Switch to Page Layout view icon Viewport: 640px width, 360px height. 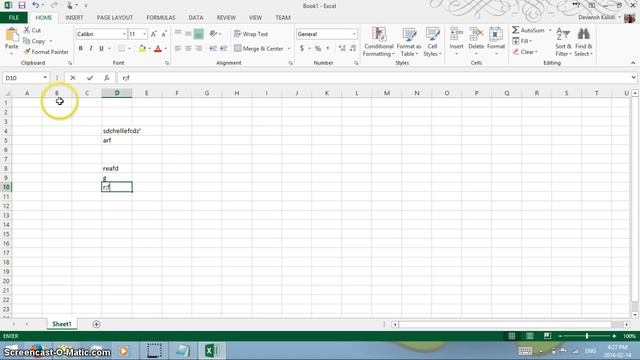(530, 336)
